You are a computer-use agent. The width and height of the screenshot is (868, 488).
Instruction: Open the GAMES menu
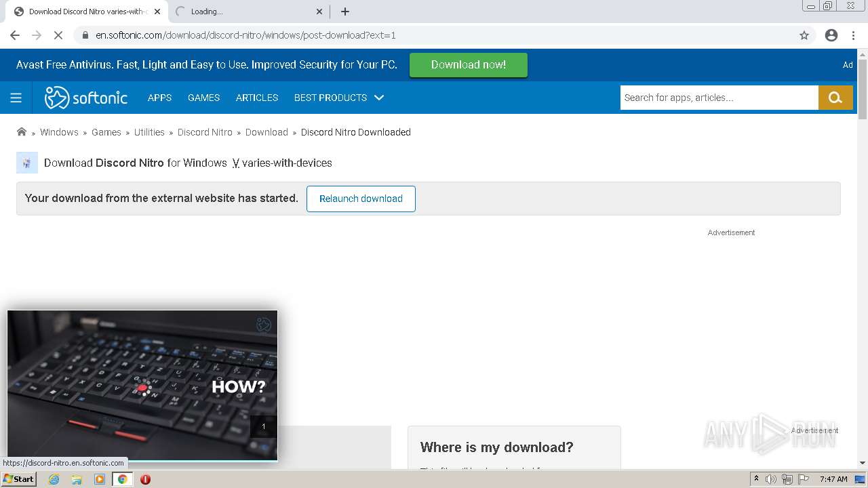[x=203, y=98]
